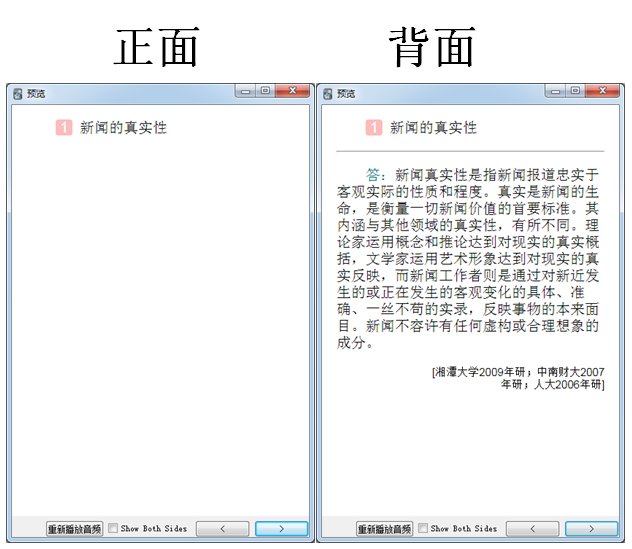This screenshot has width=632, height=549.
Task: Click the answer's last line 成分。
Action: coord(355,343)
